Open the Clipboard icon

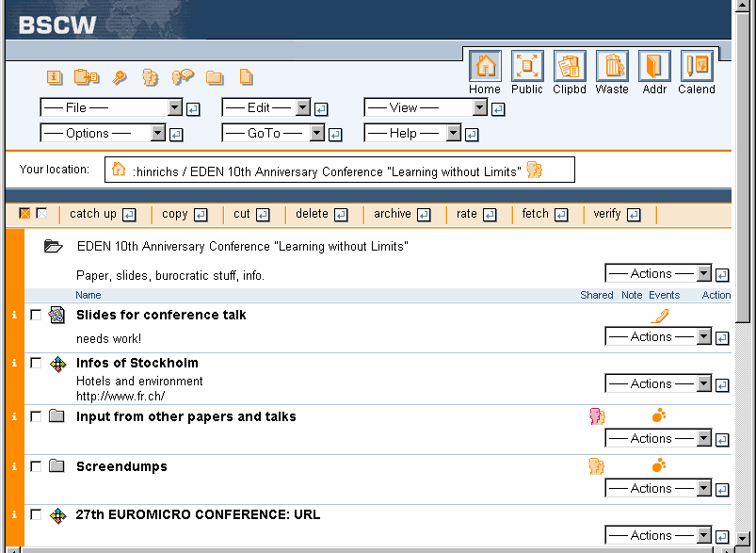coord(570,67)
